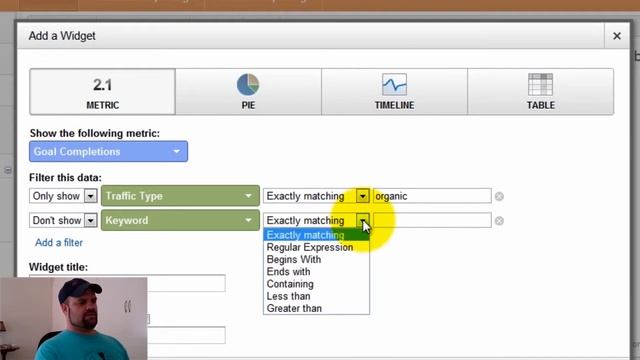Choose Less than option
This screenshot has height=360, width=640.
tap(316, 296)
